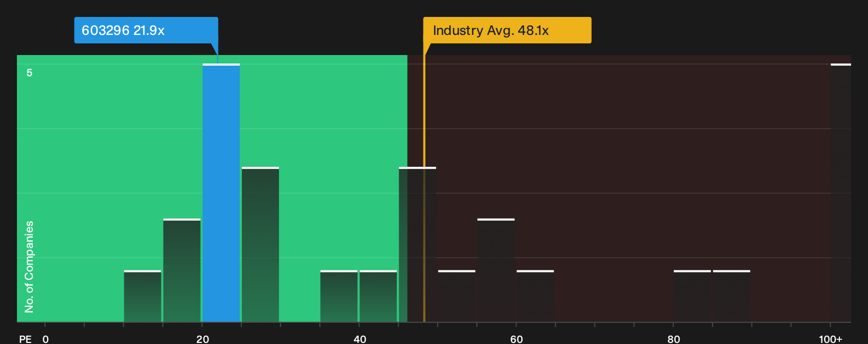Click the 'No. of Companies' axis label
This screenshot has width=868, height=344.
tap(29, 266)
